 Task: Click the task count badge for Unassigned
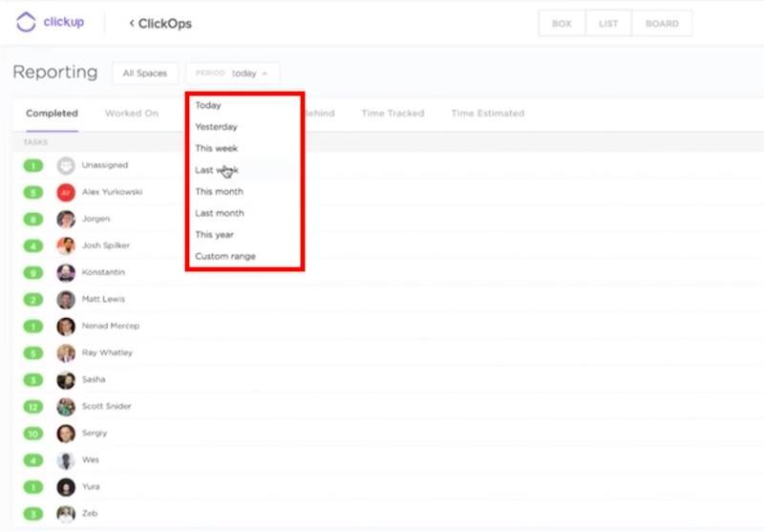click(33, 165)
